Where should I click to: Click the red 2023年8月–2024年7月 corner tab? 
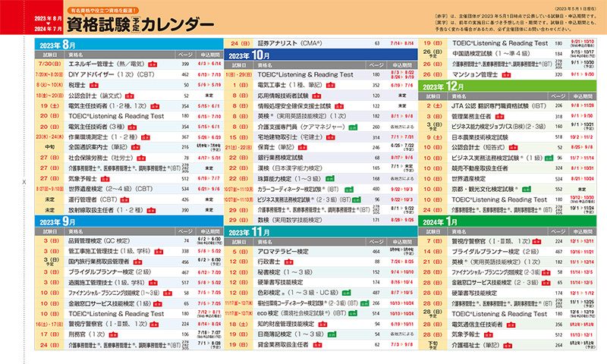point(32,17)
